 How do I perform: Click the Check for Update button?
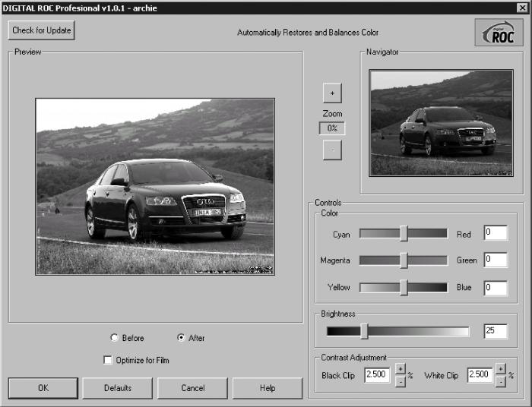(41, 30)
